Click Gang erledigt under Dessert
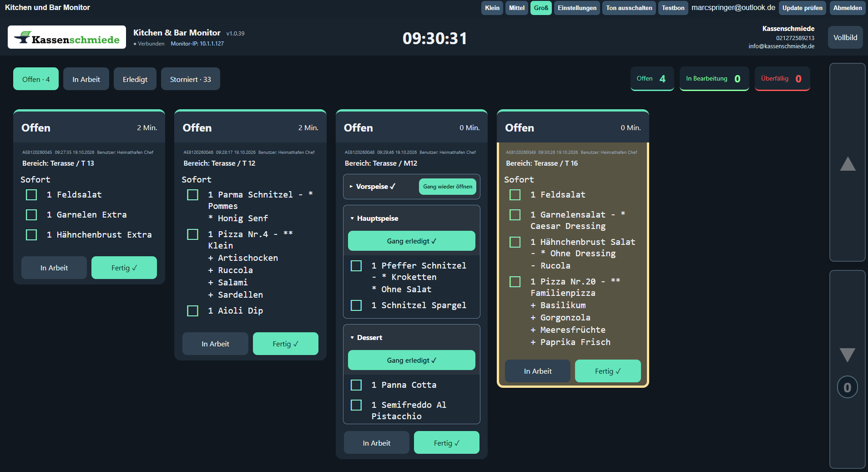 [x=412, y=360]
